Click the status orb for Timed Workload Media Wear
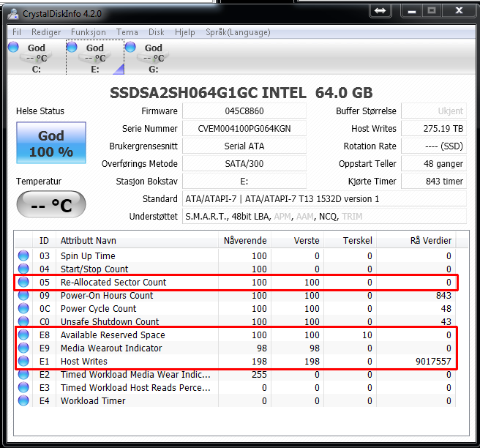480x448 pixels. (23, 374)
